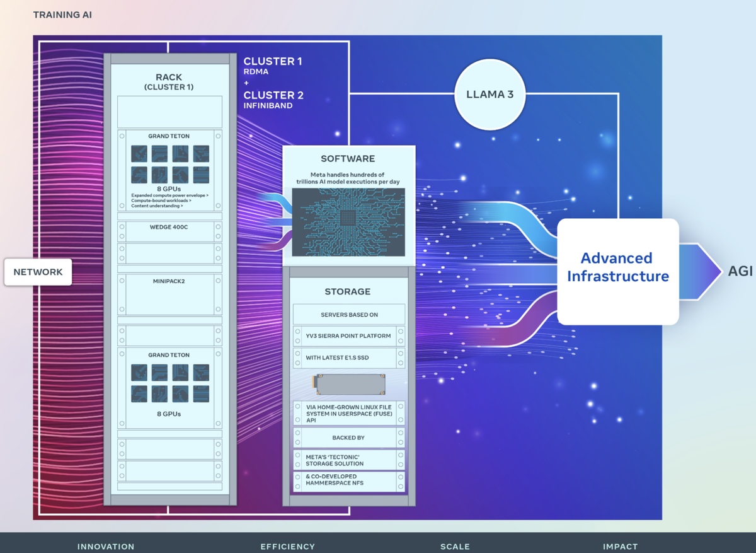This screenshot has height=553, width=756.
Task: Select 'WITH LATEST E1.S SSD' storage row
Action: [349, 358]
